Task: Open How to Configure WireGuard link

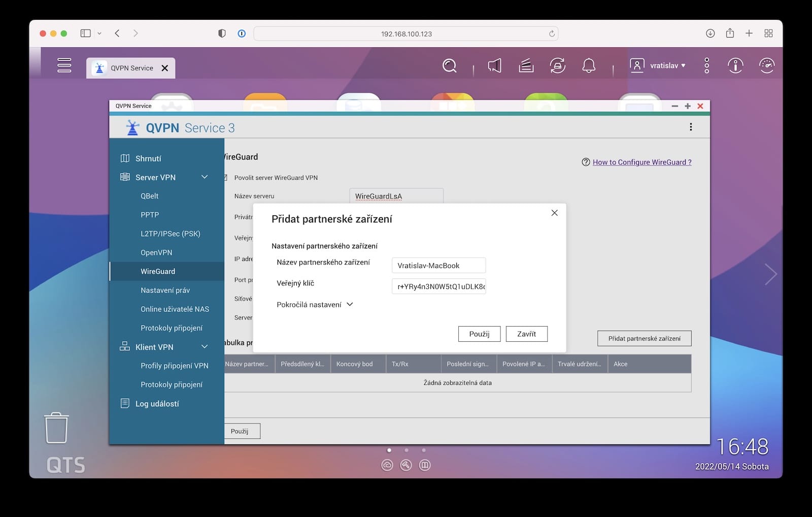Action: point(642,162)
